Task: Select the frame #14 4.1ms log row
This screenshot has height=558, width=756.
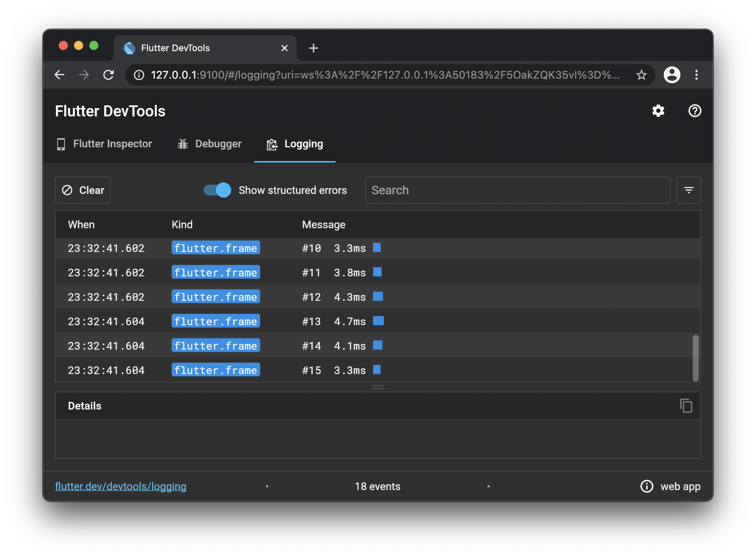Action: pos(378,345)
